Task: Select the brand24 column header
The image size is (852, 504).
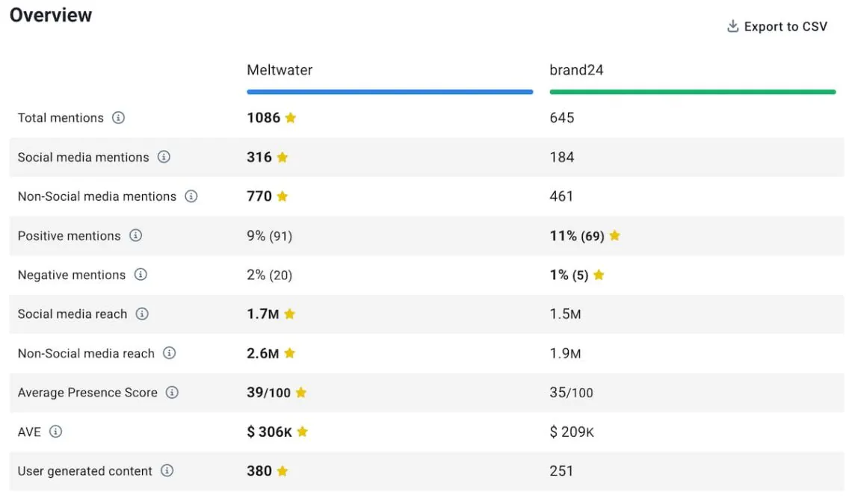Action: click(x=576, y=69)
